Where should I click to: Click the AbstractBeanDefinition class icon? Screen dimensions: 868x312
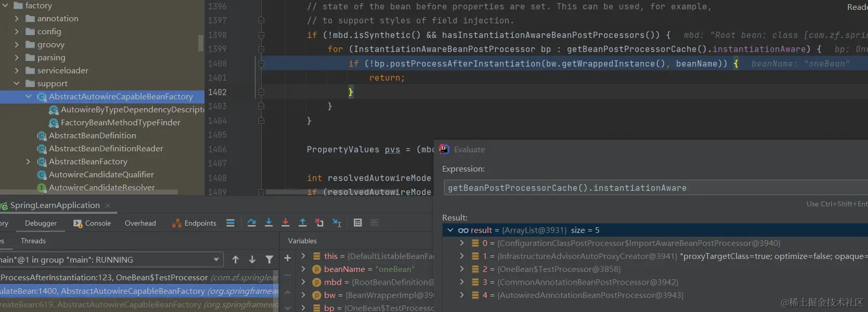tap(42, 136)
